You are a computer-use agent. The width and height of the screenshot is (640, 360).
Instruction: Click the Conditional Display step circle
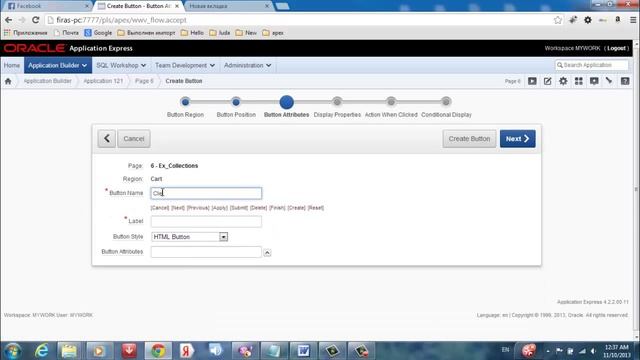pos(446,102)
